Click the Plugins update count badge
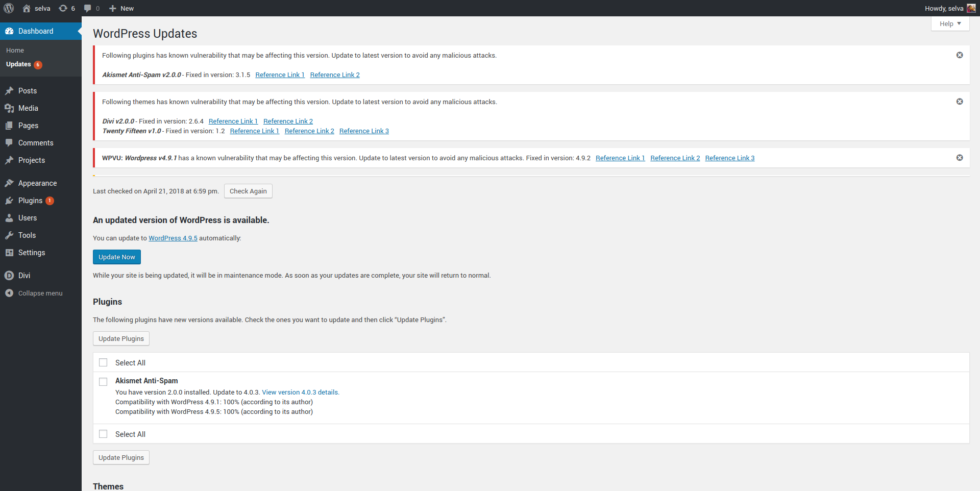The width and height of the screenshot is (980, 491). click(50, 201)
